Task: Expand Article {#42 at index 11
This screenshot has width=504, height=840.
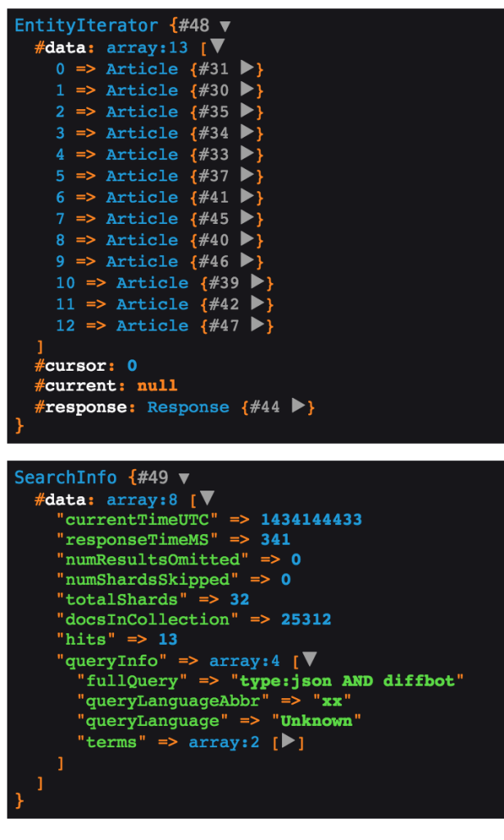Action: tap(257, 304)
